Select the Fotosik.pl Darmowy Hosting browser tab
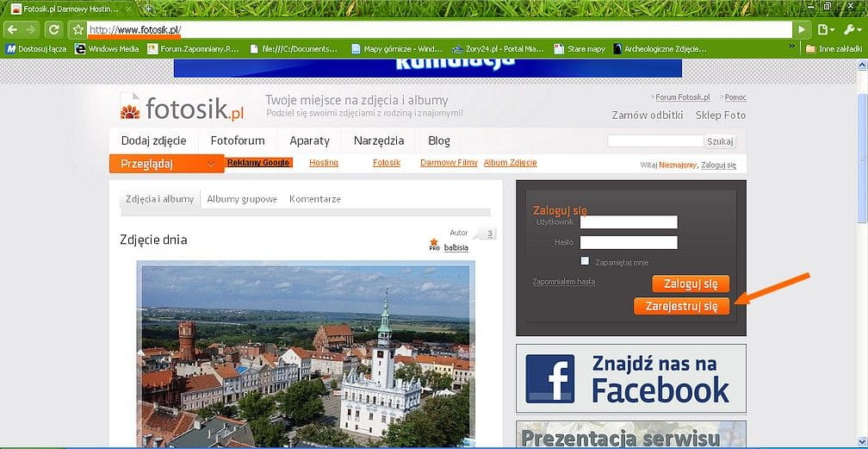 [x=71, y=9]
